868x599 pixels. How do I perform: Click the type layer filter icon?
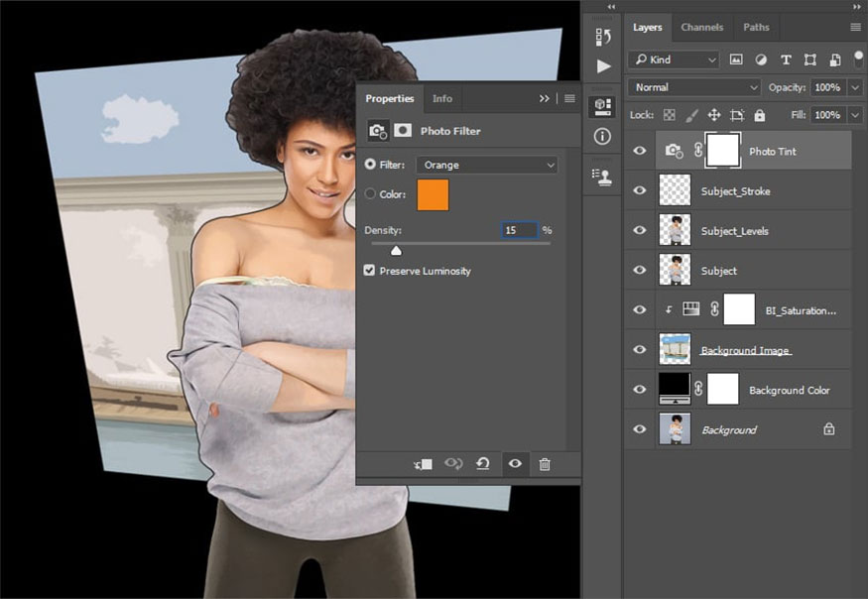click(786, 60)
